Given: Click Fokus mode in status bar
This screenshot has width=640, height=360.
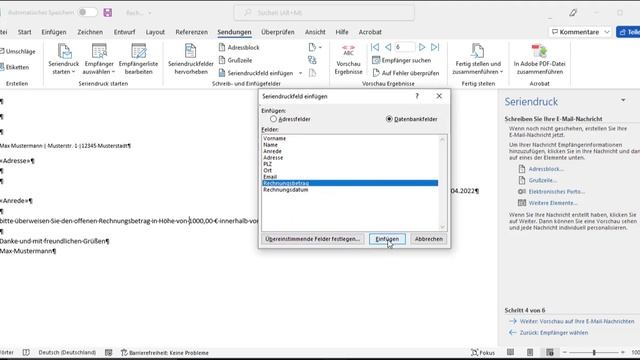Looking at the screenshot, I should point(482,352).
